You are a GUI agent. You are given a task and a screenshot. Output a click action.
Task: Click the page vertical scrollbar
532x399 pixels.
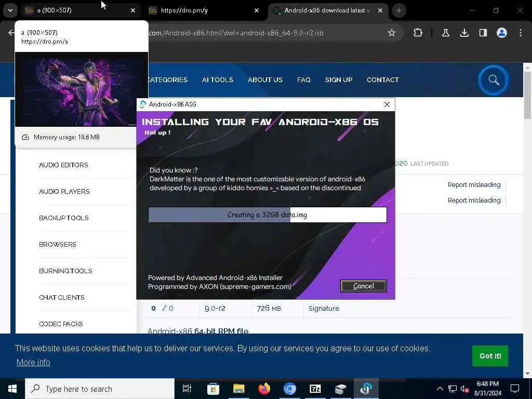tap(527, 96)
